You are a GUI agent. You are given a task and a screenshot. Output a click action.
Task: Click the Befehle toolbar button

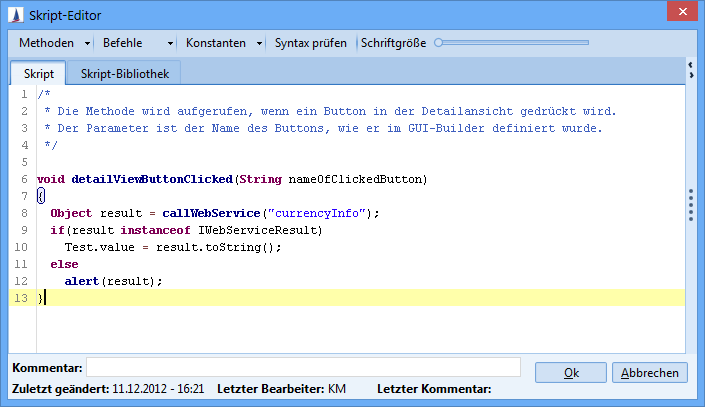[x=123, y=44]
